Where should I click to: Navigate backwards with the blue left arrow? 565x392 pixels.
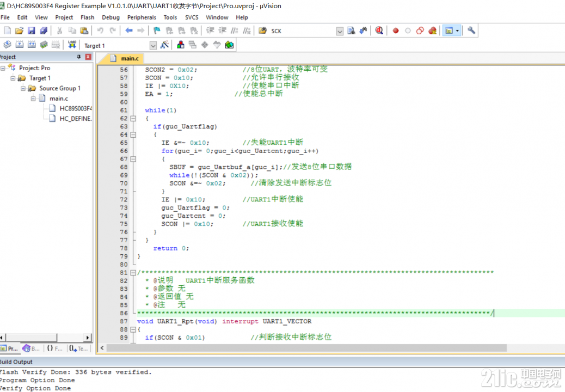point(128,30)
